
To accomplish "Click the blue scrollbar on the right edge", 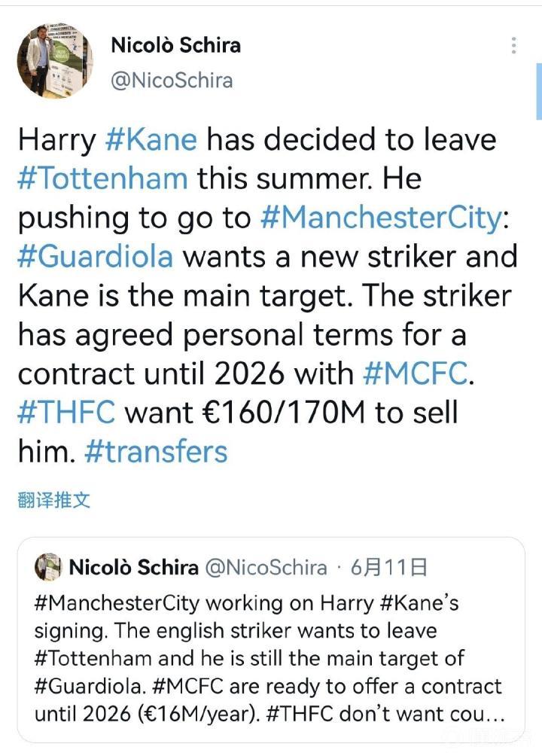I will 538,90.
